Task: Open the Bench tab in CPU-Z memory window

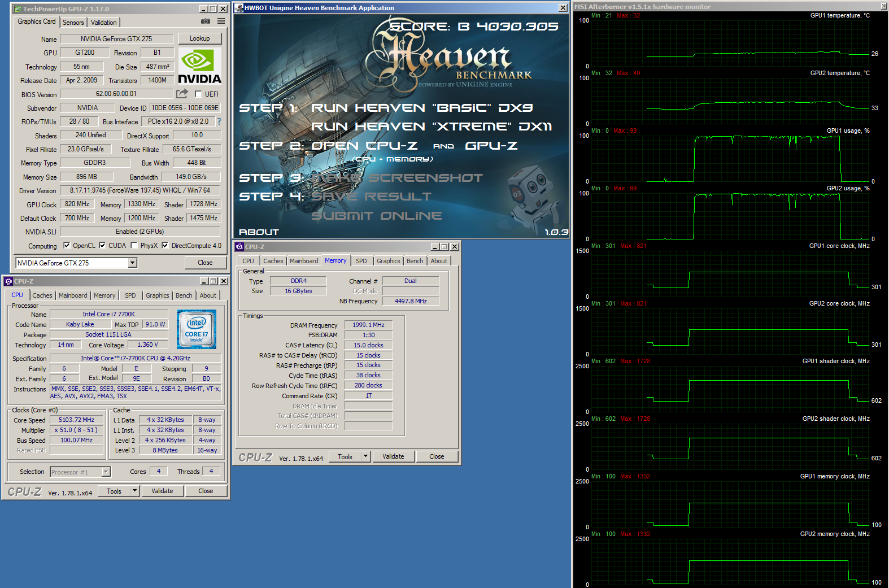Action: click(x=415, y=261)
